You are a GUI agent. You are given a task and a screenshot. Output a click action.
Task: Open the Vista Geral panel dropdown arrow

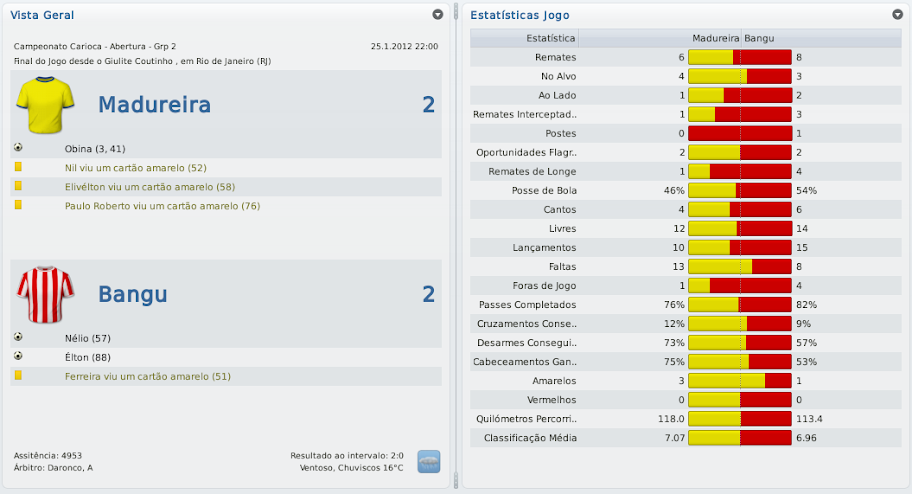click(x=437, y=15)
